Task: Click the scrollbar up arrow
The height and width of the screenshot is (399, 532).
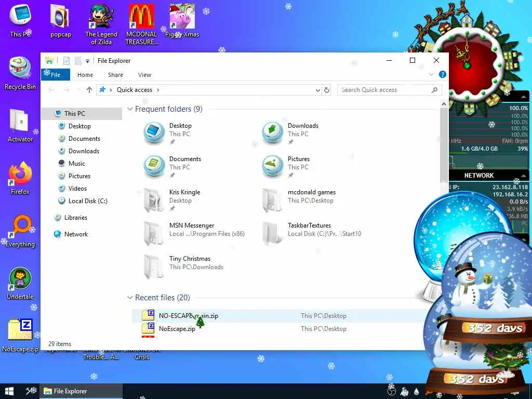Action: (444, 104)
